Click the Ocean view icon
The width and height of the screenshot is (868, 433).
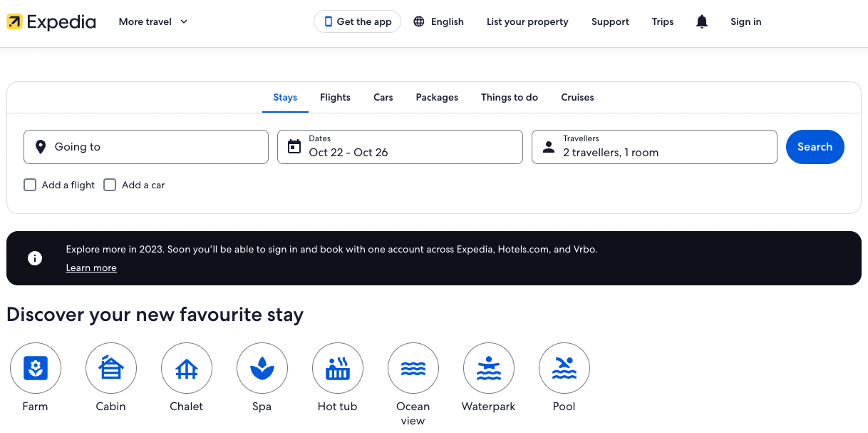[413, 368]
